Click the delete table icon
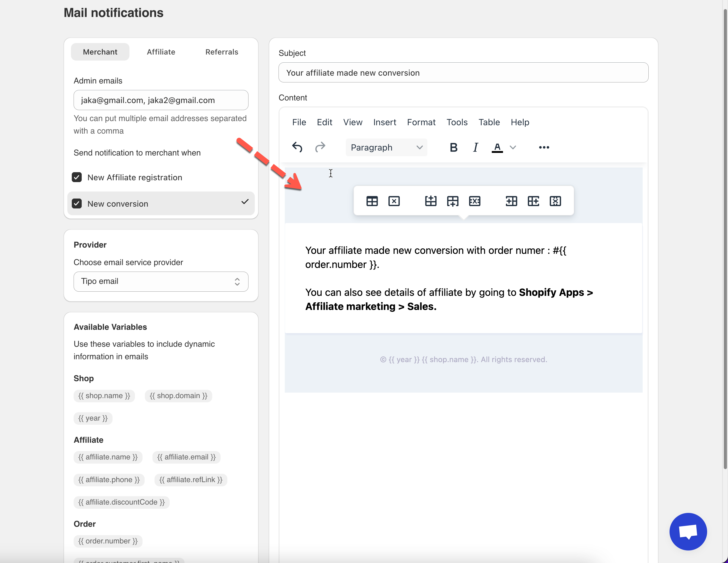728x563 pixels. [x=394, y=201]
